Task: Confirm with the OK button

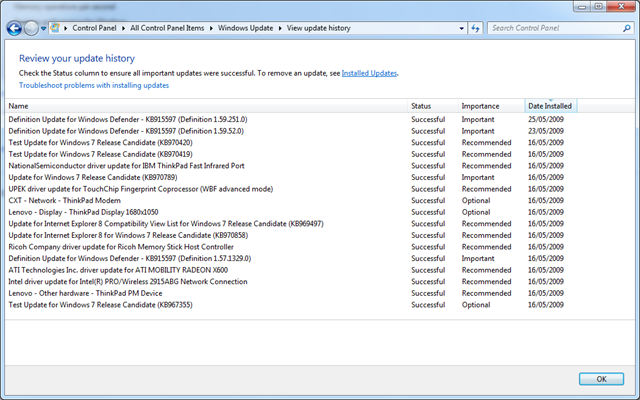Action: [x=601, y=379]
